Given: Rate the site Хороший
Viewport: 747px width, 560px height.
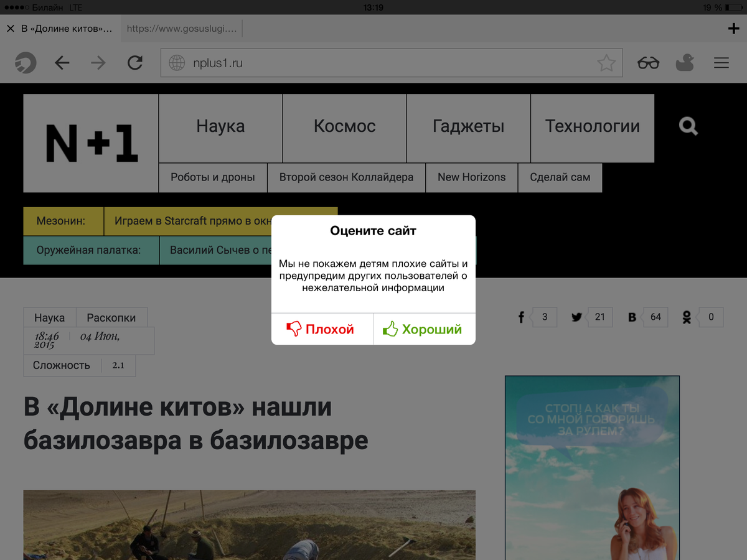Looking at the screenshot, I should [x=425, y=329].
